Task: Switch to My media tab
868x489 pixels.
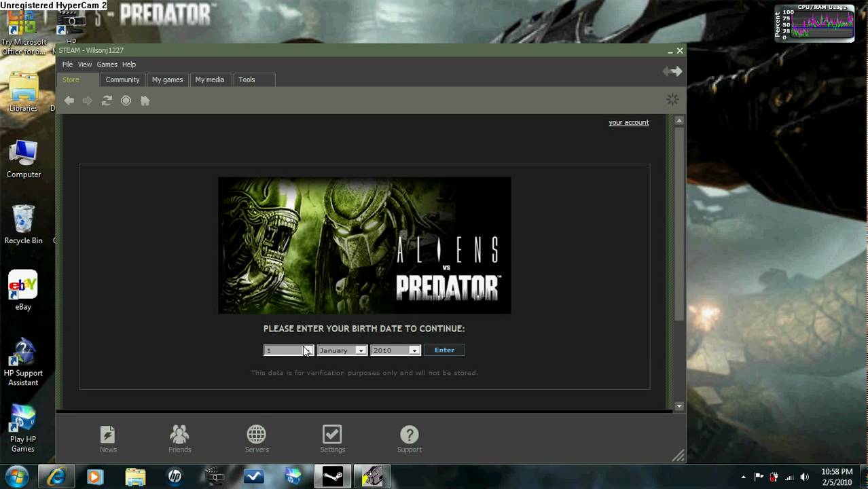Action: [x=210, y=79]
